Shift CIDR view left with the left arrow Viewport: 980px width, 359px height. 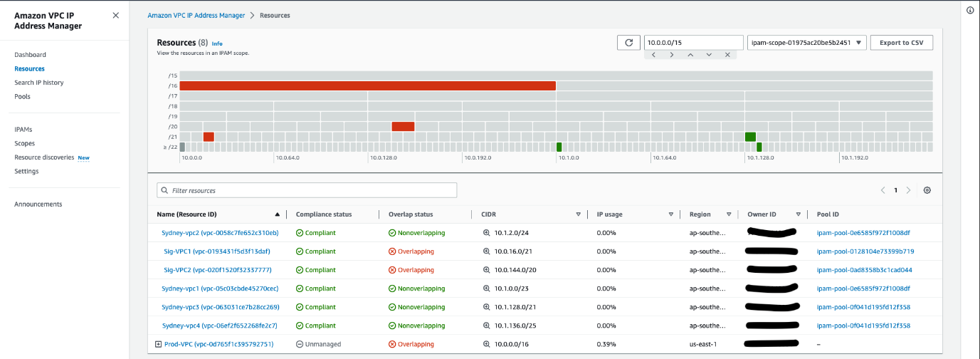click(653, 55)
